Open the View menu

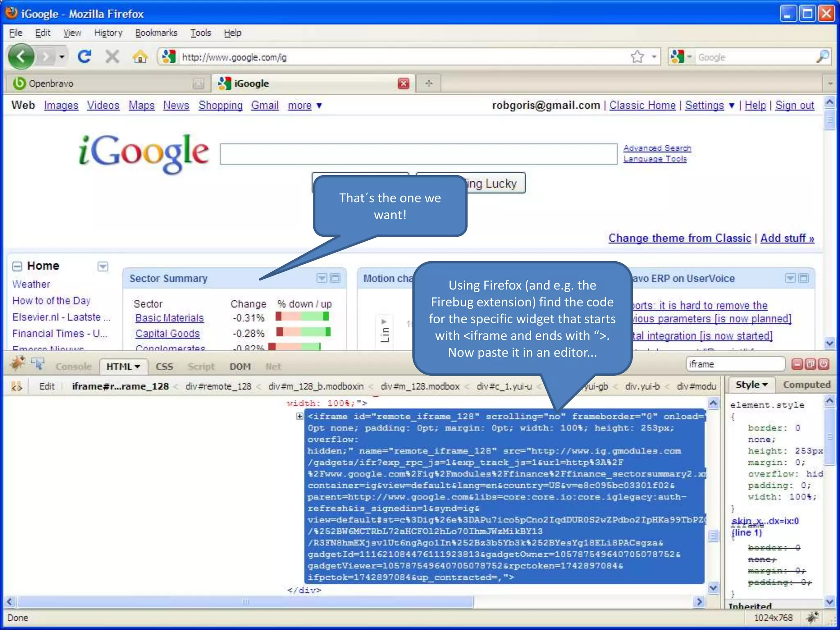tap(72, 33)
